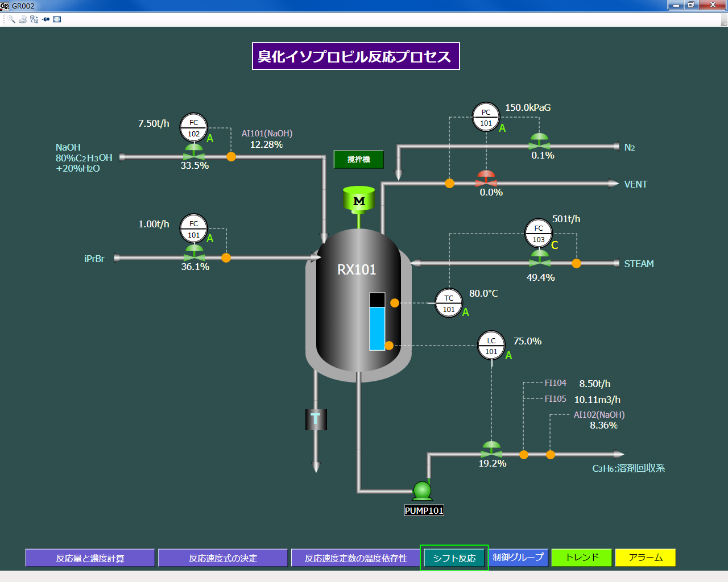Click the magnifier icon in the toolbar
The image size is (728, 582).
coord(11,19)
